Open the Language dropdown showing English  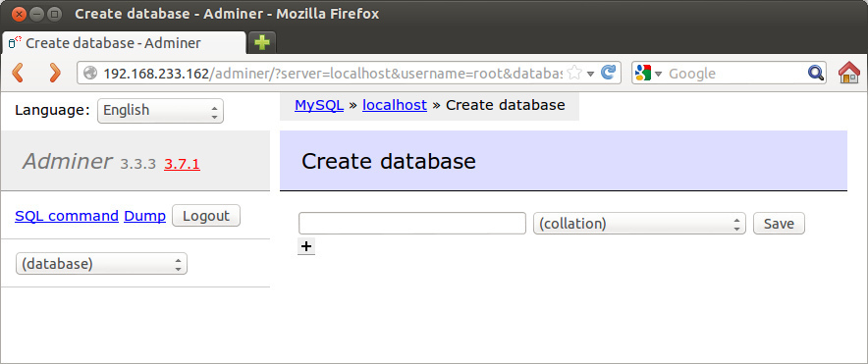coord(160,111)
